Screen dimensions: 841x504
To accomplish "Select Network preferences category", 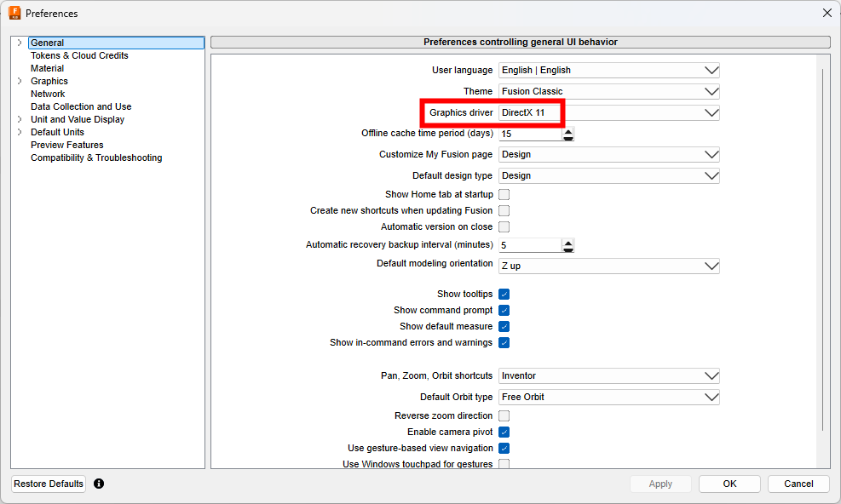I will tap(48, 94).
